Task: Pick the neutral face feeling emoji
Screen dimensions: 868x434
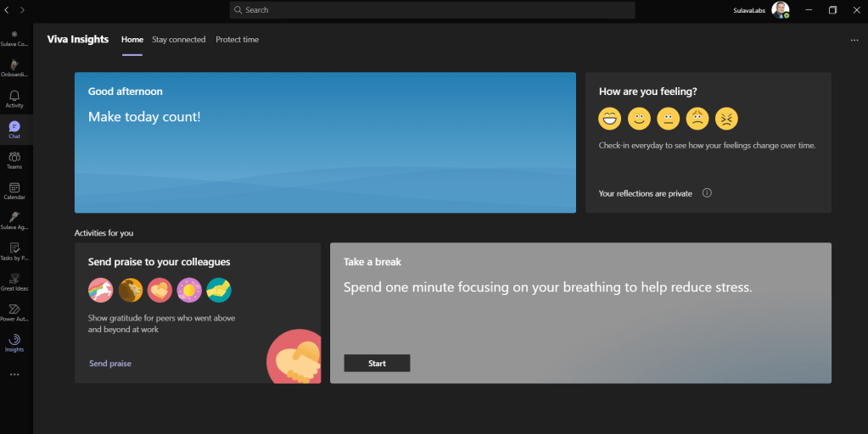Action: pos(668,119)
